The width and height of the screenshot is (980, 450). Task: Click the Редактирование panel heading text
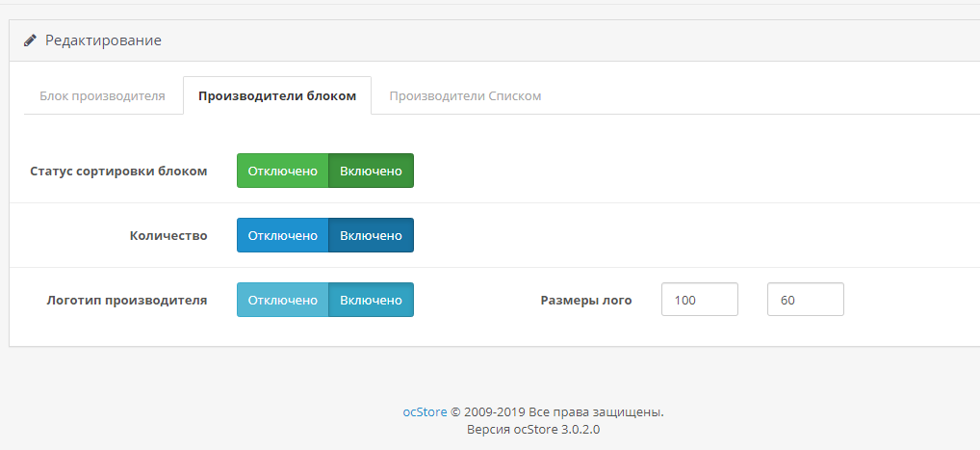point(103,40)
